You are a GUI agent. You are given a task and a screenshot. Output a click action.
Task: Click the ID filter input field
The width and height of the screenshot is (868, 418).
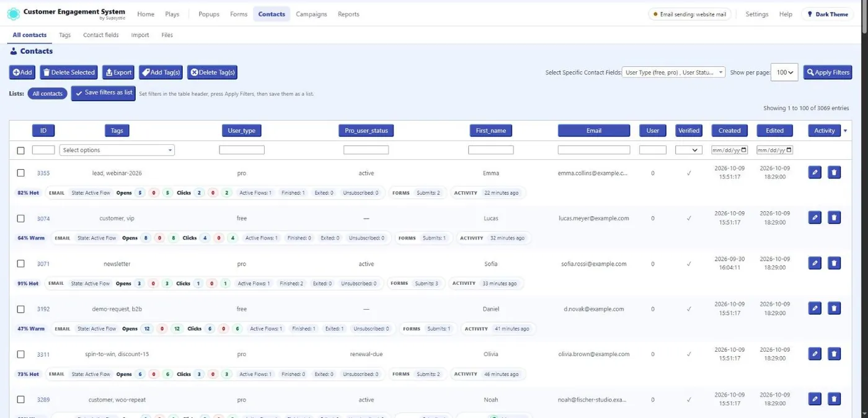(x=43, y=150)
